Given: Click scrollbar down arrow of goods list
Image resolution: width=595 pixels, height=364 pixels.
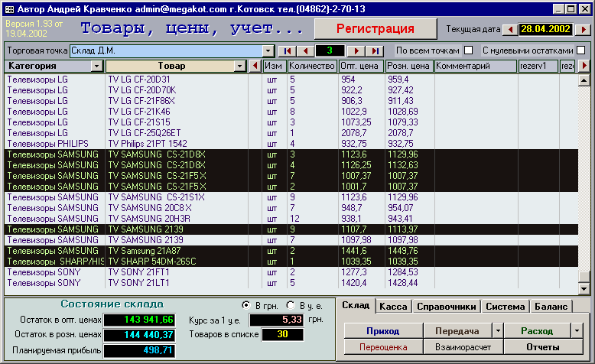Looking at the screenshot, I should pyautogui.click(x=584, y=289).
